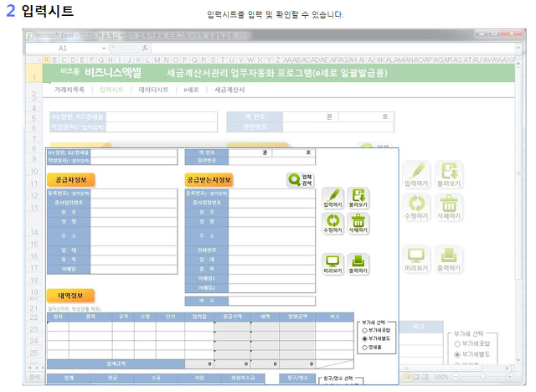Viewport: 536px width, 392px height.
Task: Click 발행금액 column header in items table
Action: (x=297, y=317)
